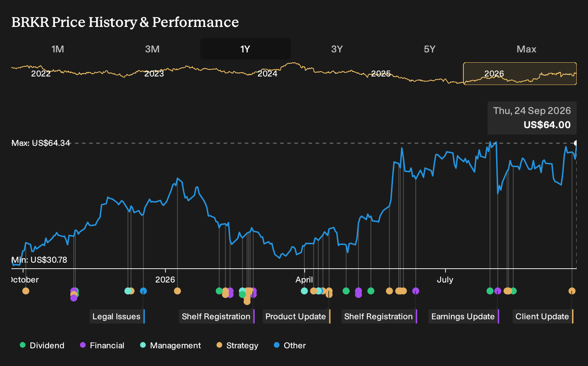Toggle the Dividend legend filter
The width and height of the screenshot is (588, 366).
point(42,345)
